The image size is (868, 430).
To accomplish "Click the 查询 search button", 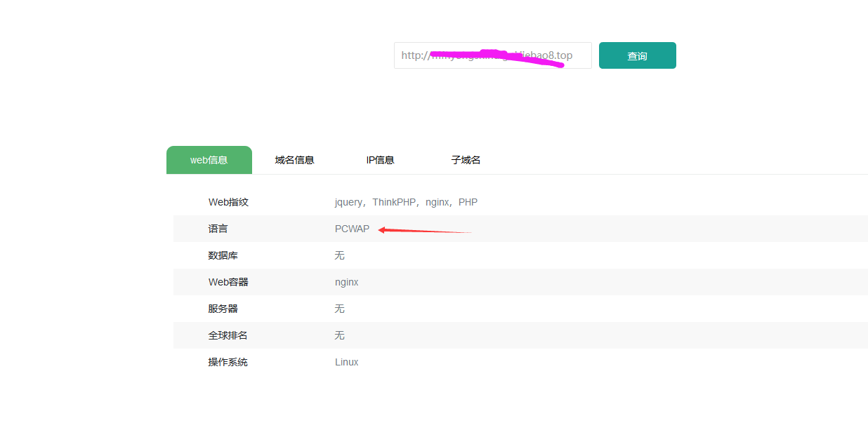I will tap(637, 55).
